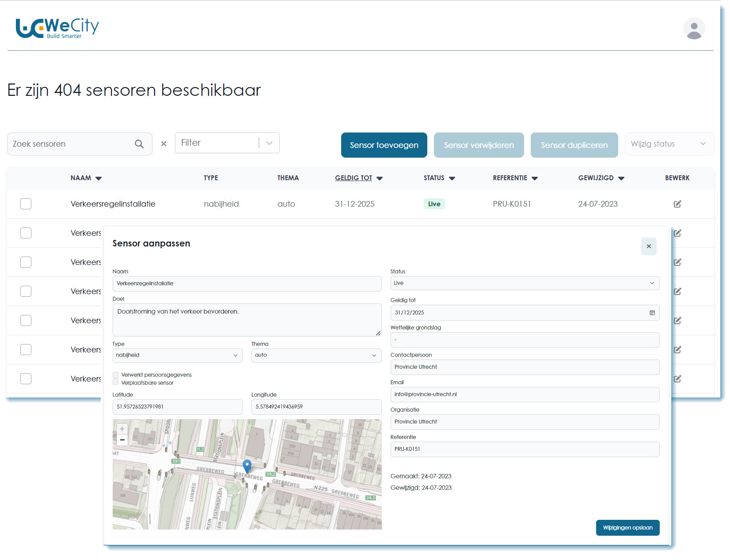Image resolution: width=730 pixels, height=560 pixels.
Task: Click the Organisatie field
Action: pyautogui.click(x=525, y=422)
